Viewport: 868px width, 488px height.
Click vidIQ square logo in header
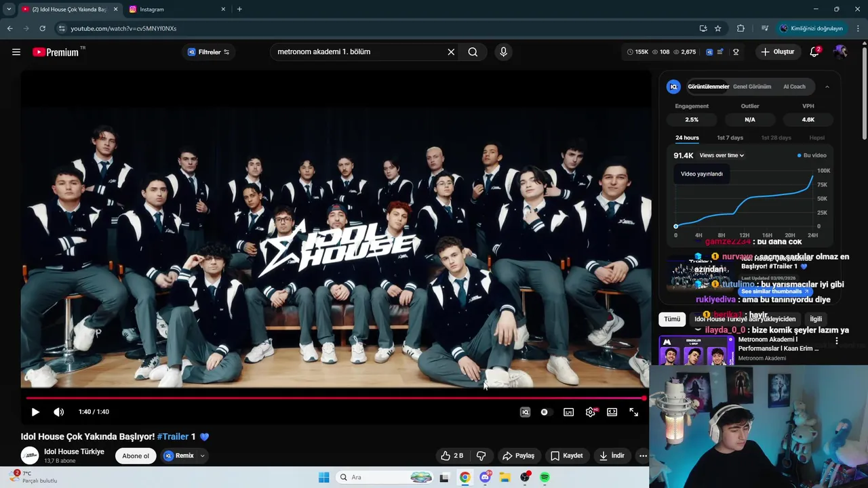coord(709,52)
